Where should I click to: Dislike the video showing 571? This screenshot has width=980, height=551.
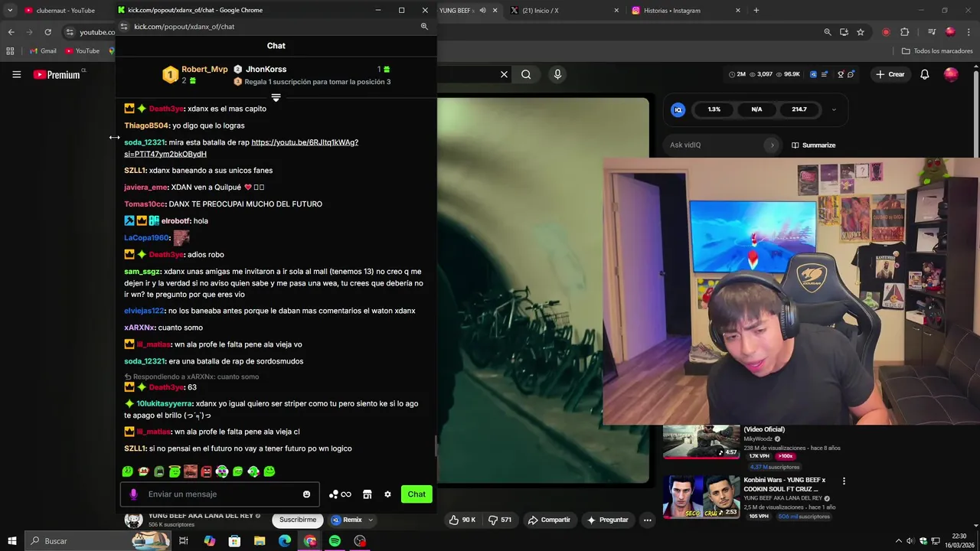pos(501,520)
